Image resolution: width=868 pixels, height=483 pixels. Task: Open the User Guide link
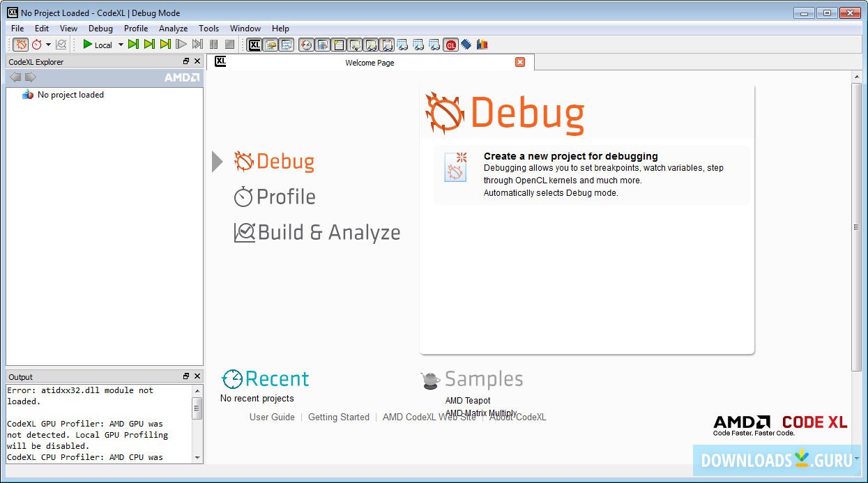(272, 417)
